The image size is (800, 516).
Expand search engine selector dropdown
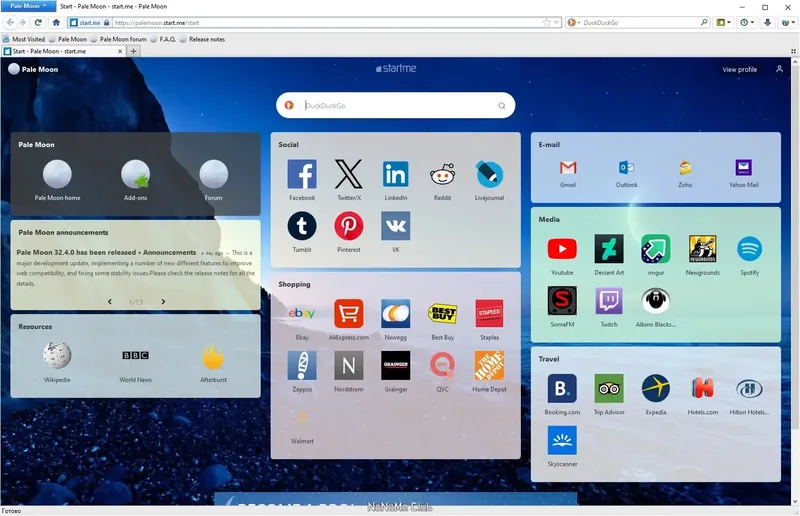[573, 22]
